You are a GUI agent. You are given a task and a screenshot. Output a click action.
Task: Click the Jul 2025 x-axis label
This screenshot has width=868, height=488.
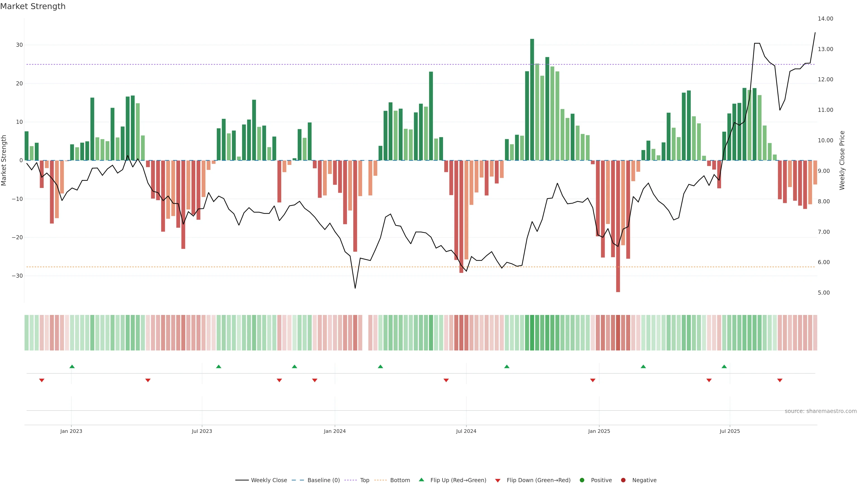pos(729,431)
